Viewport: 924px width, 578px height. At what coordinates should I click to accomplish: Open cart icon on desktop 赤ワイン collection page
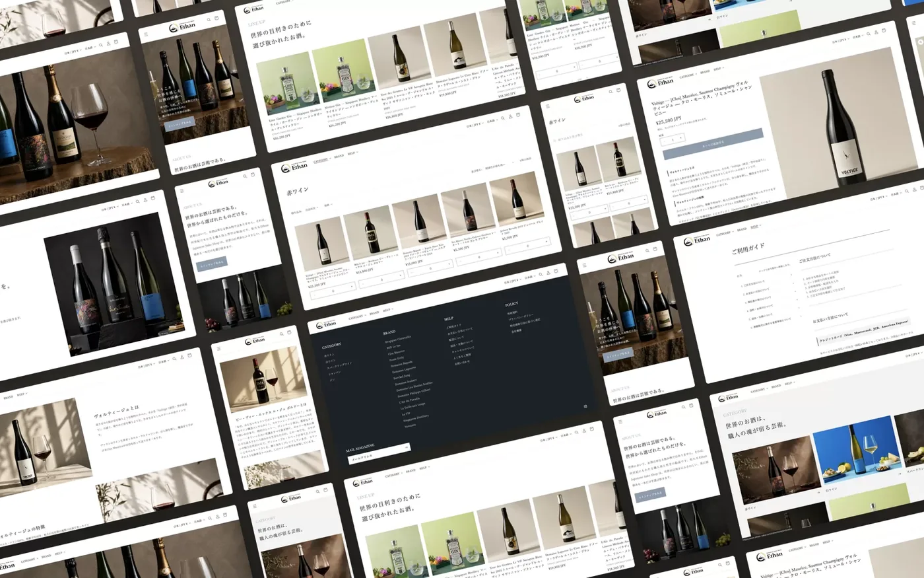tap(518, 114)
